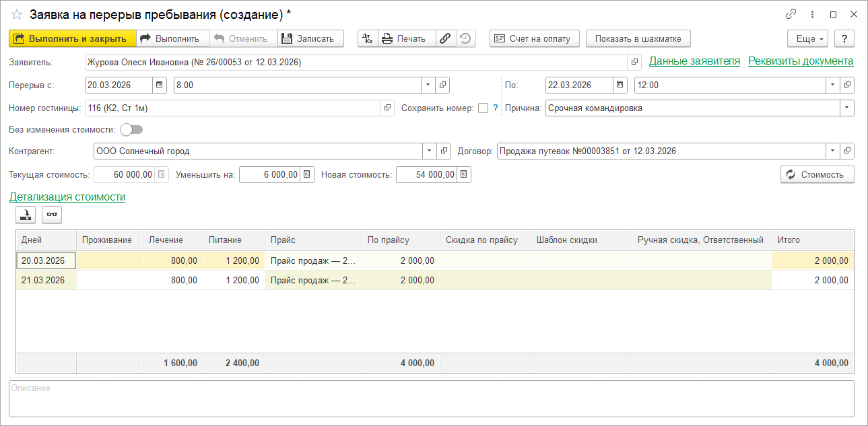Toggle Без изменения стоимости switch
The image size is (868, 426).
coord(131,129)
